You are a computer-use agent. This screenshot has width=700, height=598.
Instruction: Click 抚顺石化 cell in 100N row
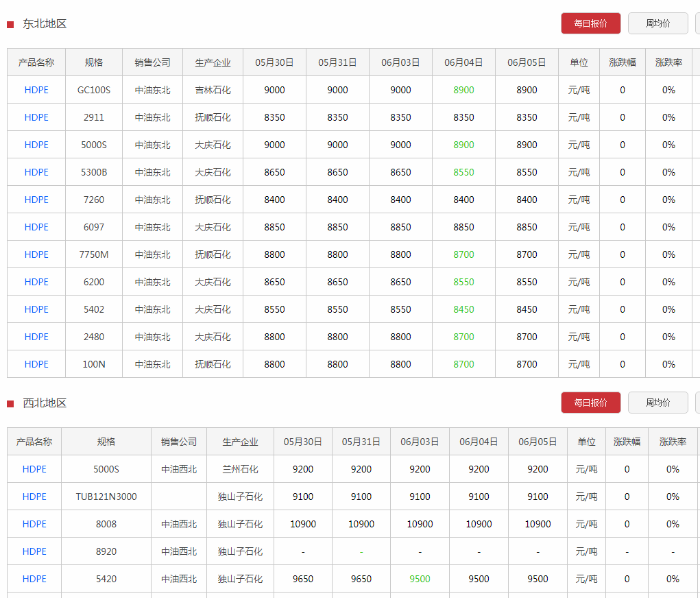tap(213, 364)
